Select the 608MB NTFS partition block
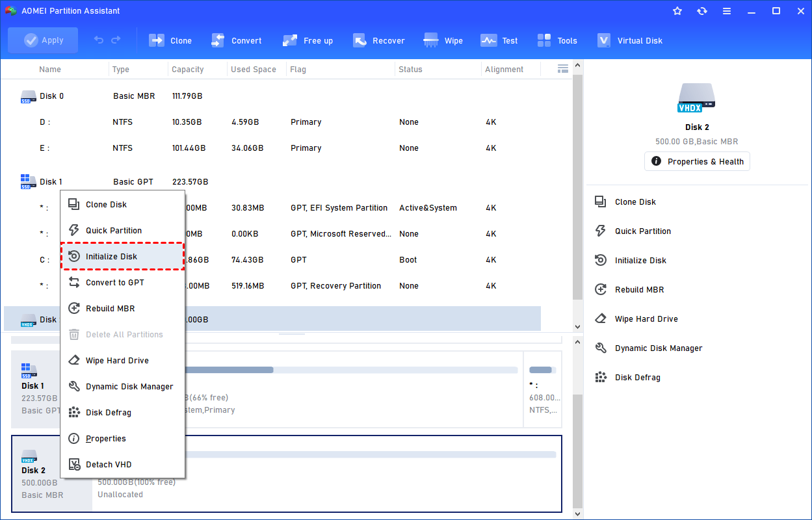The height and width of the screenshot is (520, 812). [x=544, y=389]
